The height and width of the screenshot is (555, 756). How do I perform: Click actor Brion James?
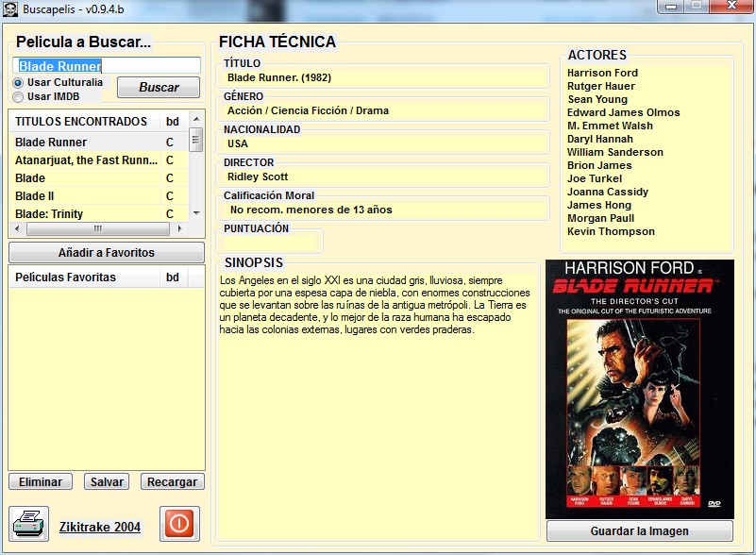coord(599,165)
